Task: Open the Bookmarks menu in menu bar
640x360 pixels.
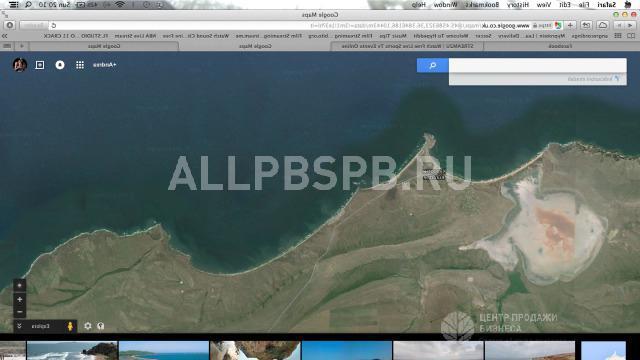Action: [483, 4]
